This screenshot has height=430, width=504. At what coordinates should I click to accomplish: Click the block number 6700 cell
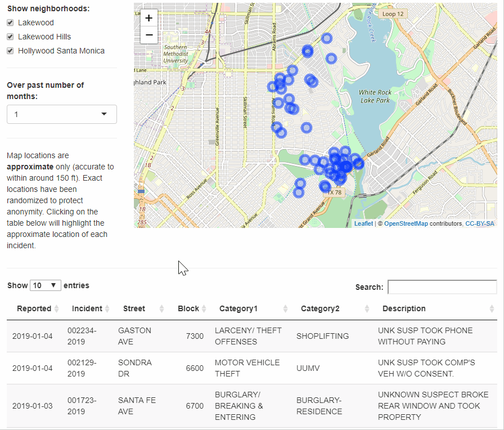[195, 406]
